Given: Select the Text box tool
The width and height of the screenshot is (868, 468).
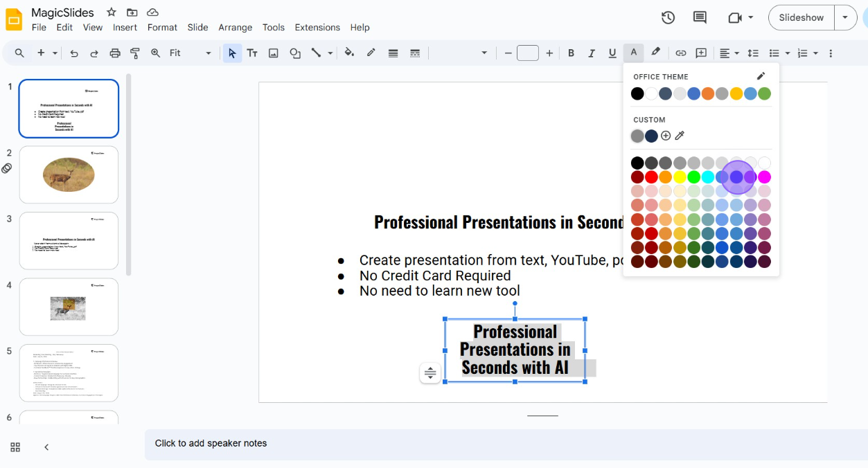Looking at the screenshot, I should [x=252, y=53].
